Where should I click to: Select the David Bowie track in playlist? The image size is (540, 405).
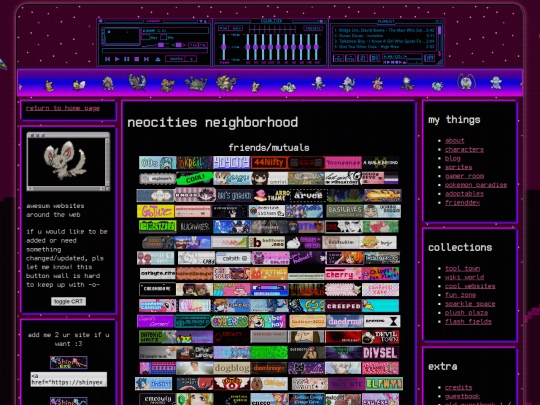click(384, 30)
